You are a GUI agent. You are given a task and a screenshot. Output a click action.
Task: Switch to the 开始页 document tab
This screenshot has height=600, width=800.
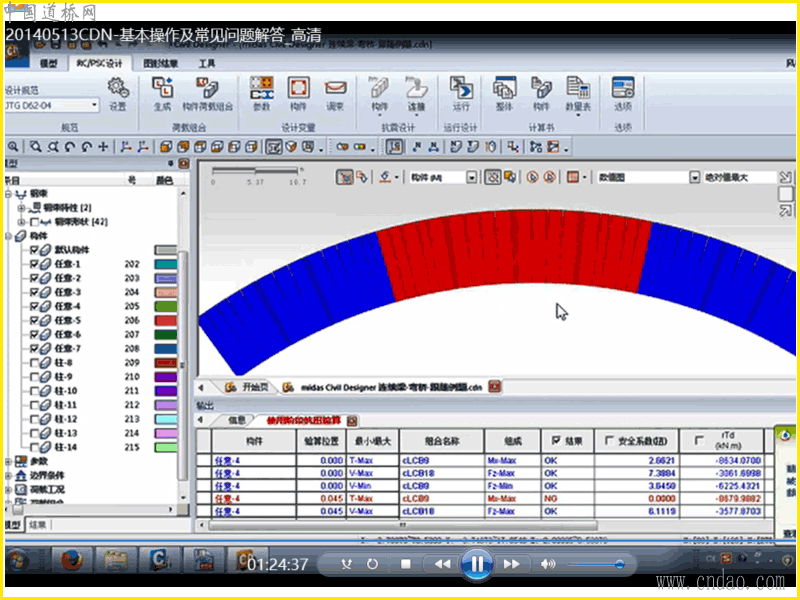tap(248, 387)
